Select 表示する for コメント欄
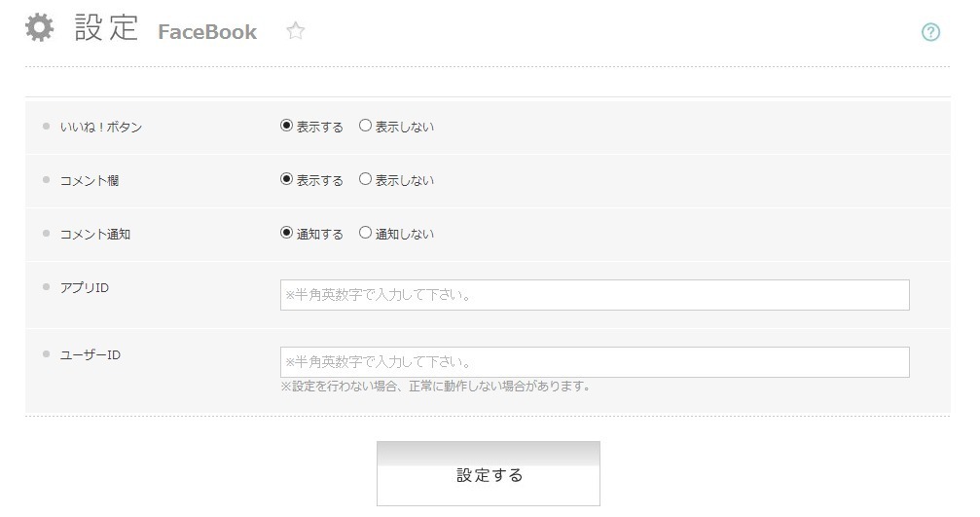The height and width of the screenshot is (517, 980). click(286, 179)
